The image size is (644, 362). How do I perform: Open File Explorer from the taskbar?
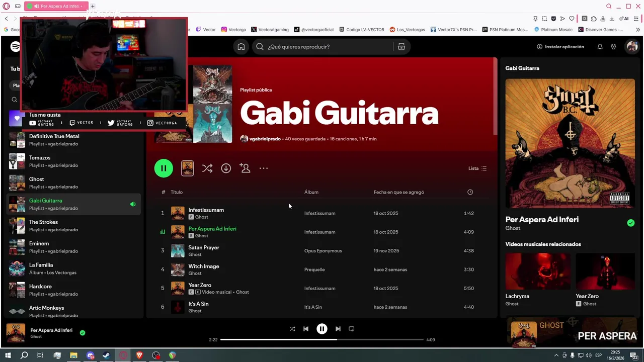[73, 355]
